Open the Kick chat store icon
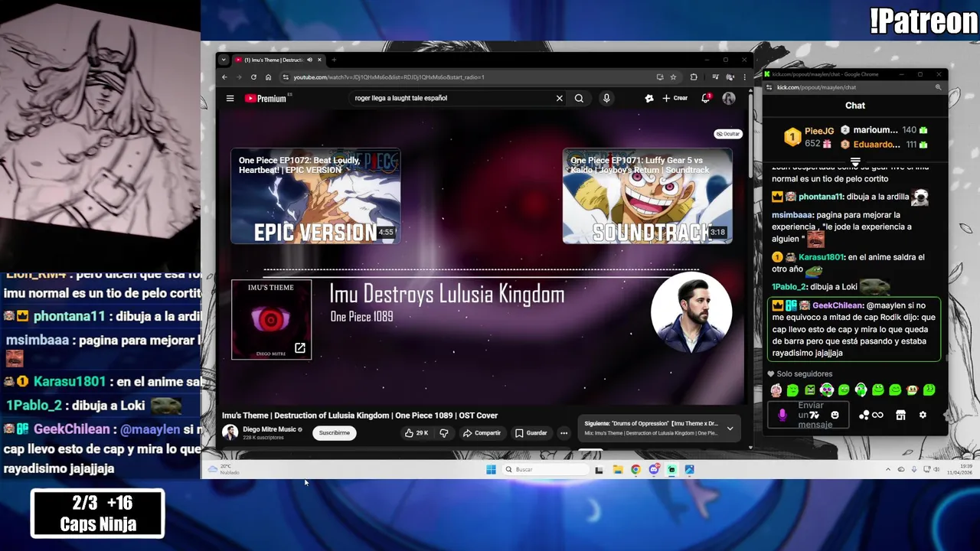The height and width of the screenshot is (551, 980). pos(900,415)
